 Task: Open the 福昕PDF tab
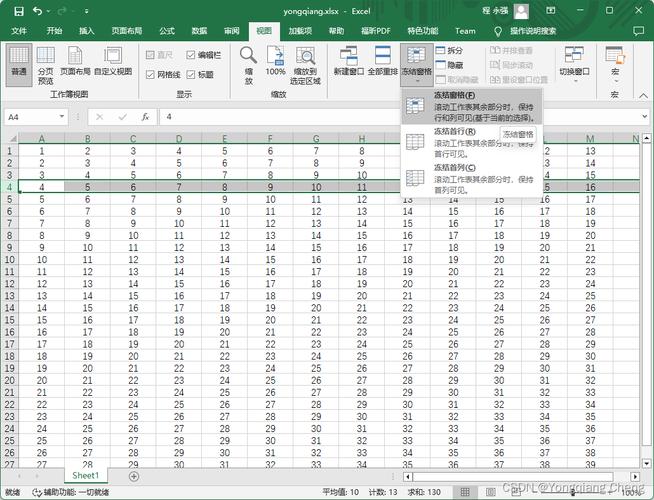[376, 31]
